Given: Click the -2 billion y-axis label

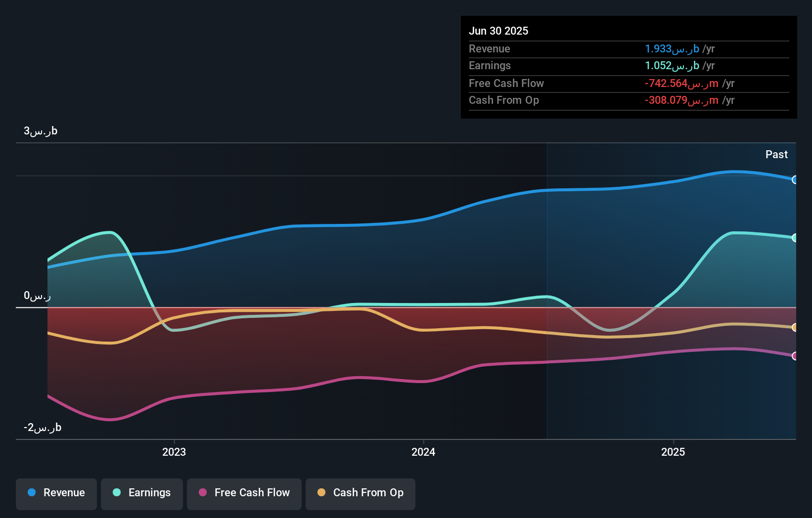Looking at the screenshot, I should [x=43, y=428].
